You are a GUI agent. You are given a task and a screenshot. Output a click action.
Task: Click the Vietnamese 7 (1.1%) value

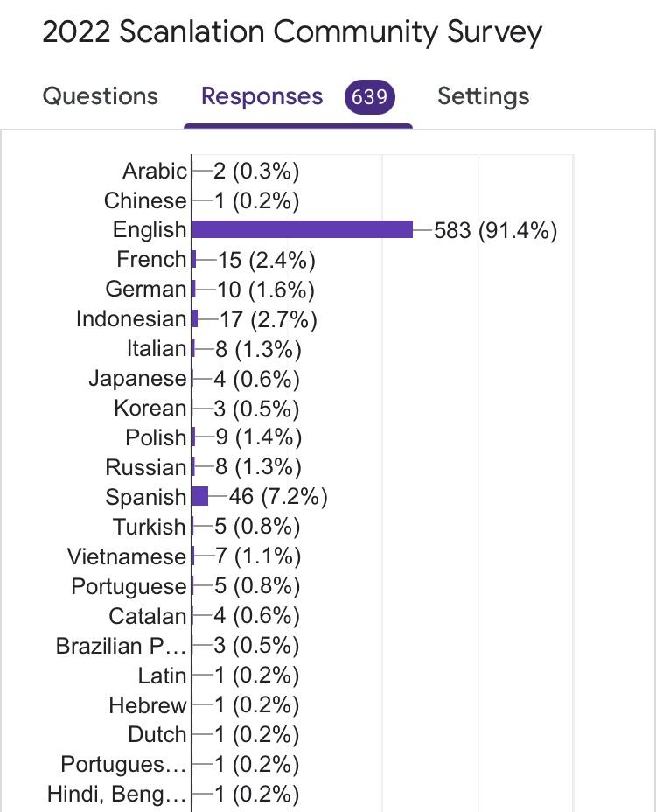pos(258,556)
